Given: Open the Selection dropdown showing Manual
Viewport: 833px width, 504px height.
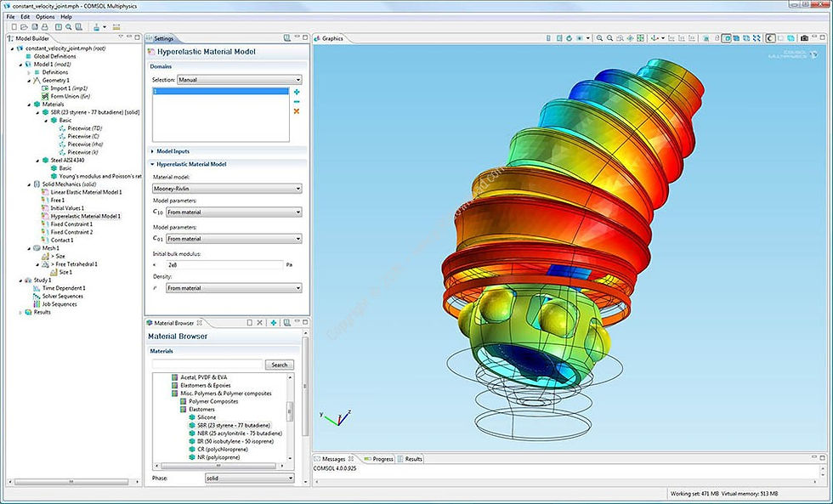Looking at the screenshot, I should (239, 80).
